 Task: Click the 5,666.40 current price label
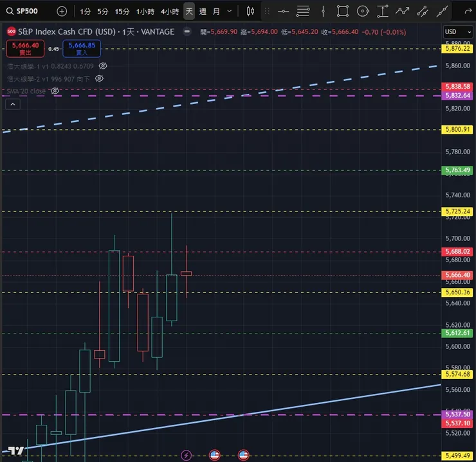[x=457, y=275]
